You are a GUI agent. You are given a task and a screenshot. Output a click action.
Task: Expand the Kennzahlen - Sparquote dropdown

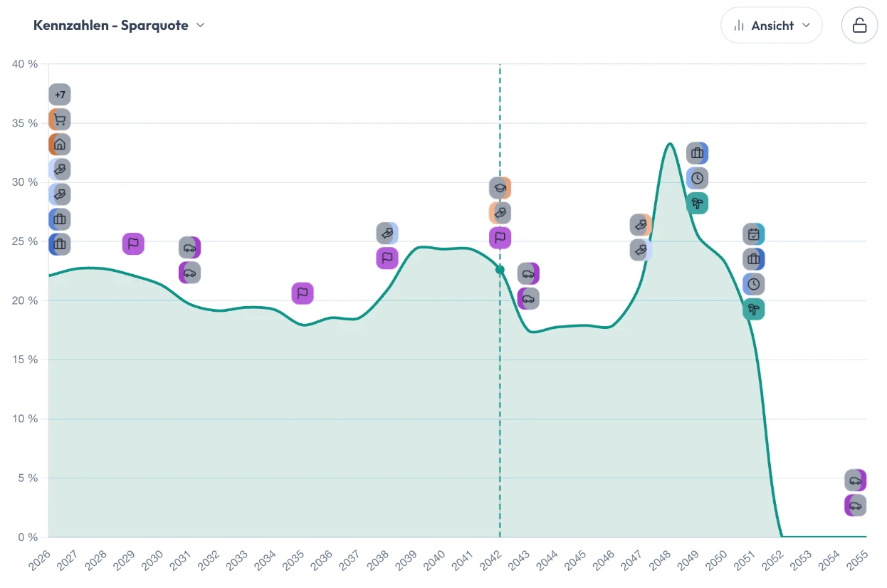(x=120, y=25)
